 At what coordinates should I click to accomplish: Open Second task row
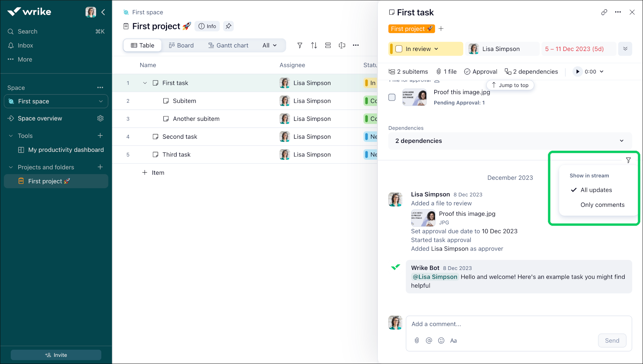[180, 137]
